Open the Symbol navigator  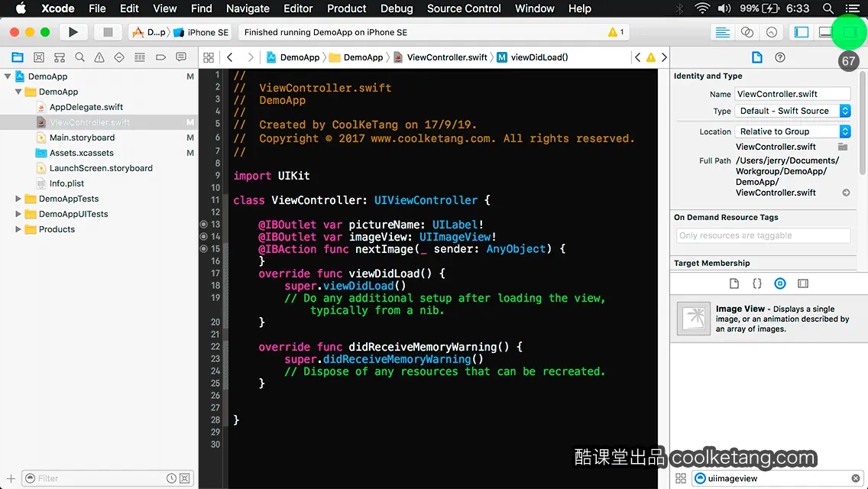pos(60,57)
